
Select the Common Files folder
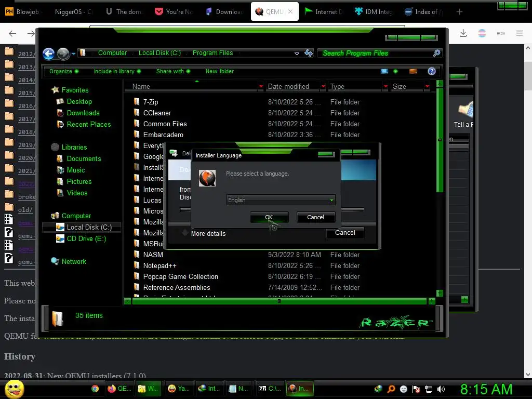pyautogui.click(x=165, y=124)
